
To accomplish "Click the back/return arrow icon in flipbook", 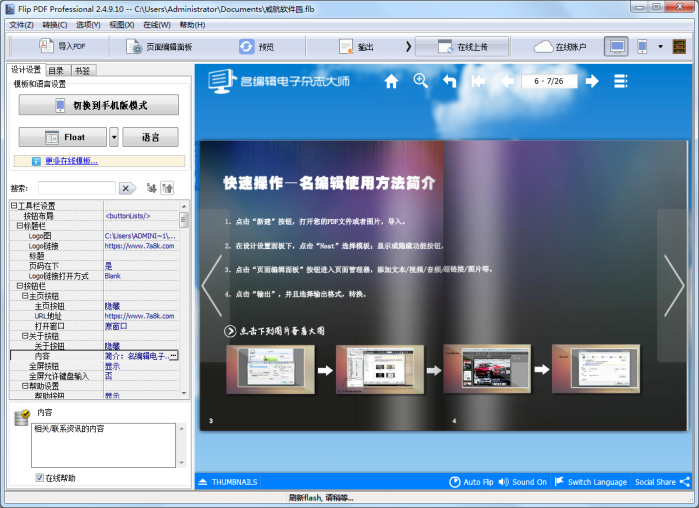I will point(449,81).
